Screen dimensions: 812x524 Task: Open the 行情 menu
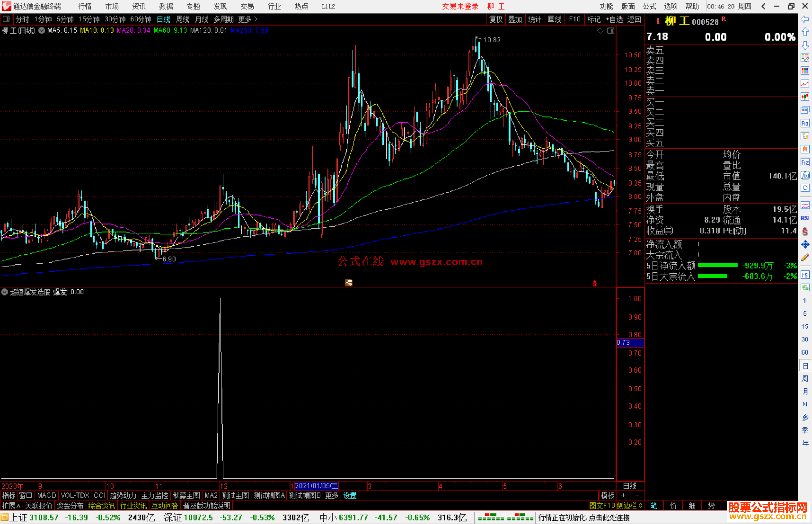pyautogui.click(x=85, y=6)
